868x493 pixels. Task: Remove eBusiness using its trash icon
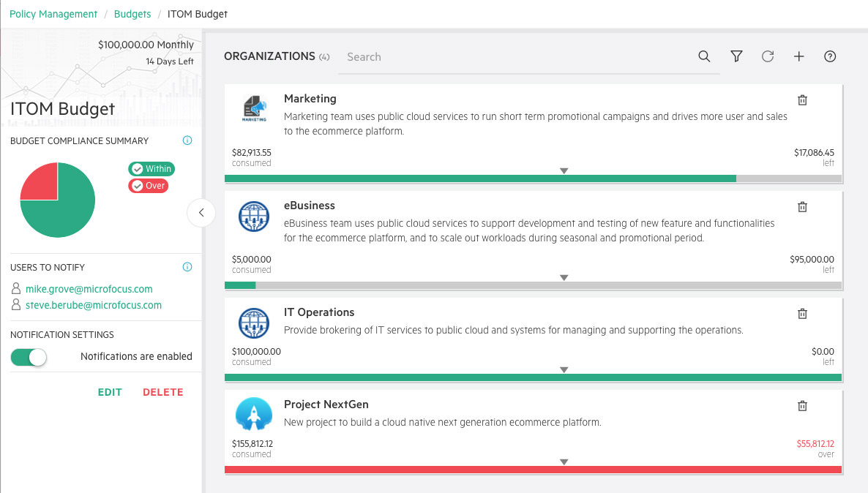[802, 207]
